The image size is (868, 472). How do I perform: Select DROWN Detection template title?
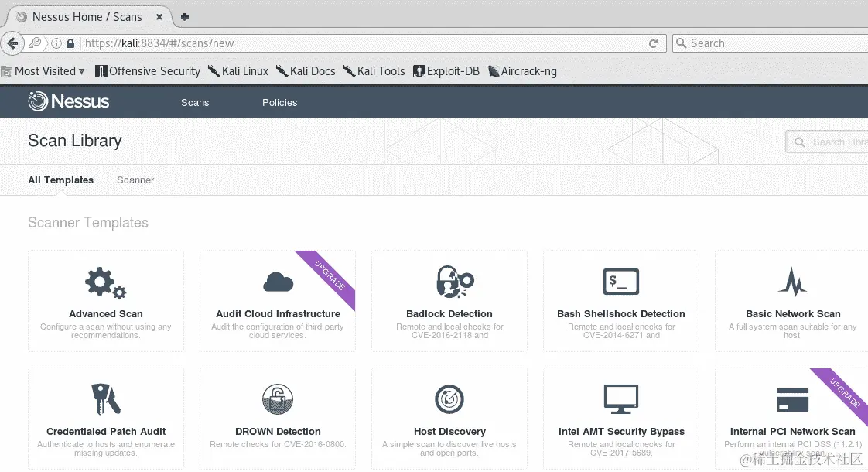point(278,431)
